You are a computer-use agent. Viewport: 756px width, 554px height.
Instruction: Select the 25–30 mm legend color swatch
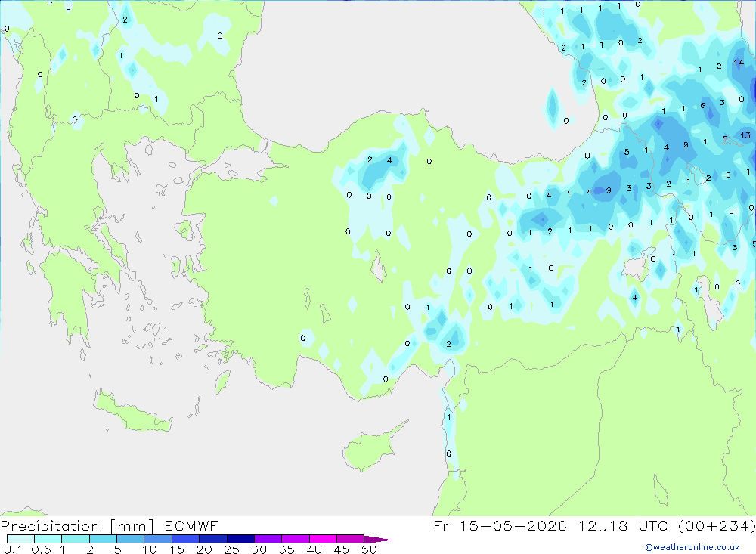(x=240, y=539)
